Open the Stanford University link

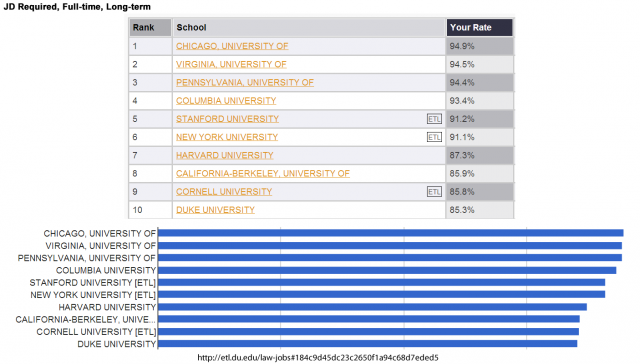(227, 119)
